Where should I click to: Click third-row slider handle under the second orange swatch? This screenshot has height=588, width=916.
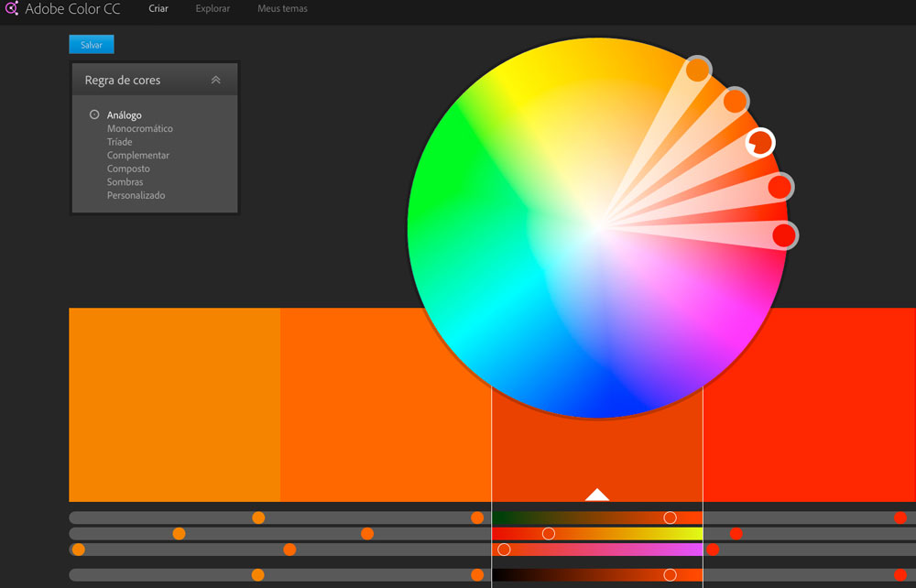(x=289, y=550)
